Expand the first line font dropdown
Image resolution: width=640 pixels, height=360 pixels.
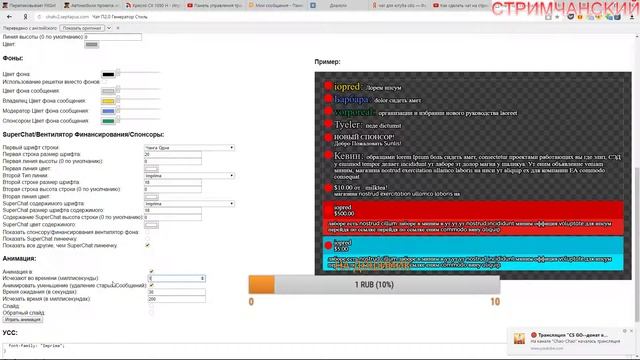[189, 147]
